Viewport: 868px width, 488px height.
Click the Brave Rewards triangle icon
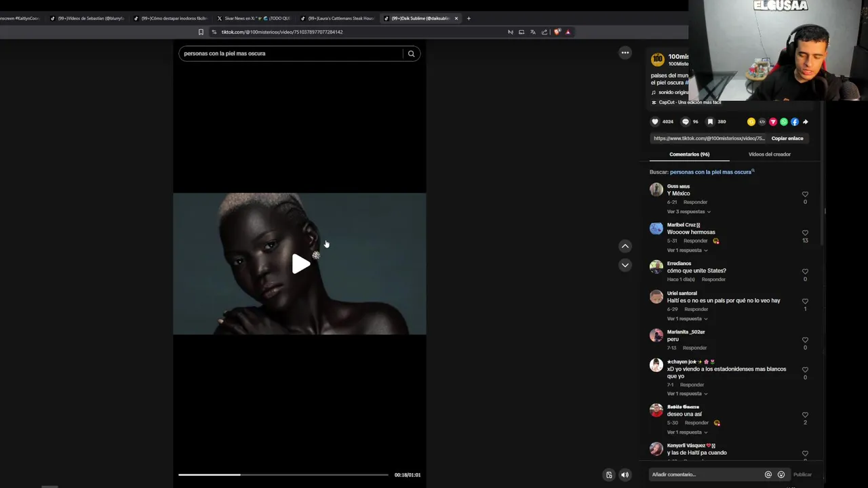coord(568,32)
